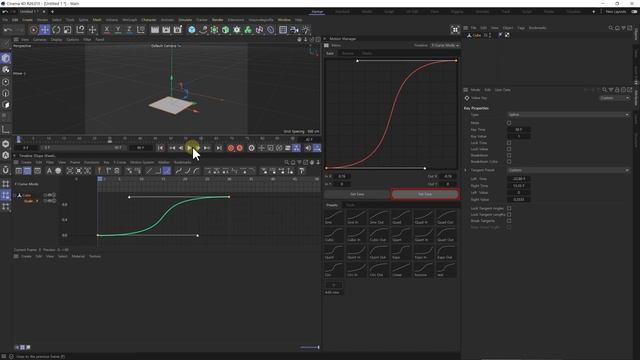
Task: Select the Rotate tool icon
Action: [x=56, y=29]
